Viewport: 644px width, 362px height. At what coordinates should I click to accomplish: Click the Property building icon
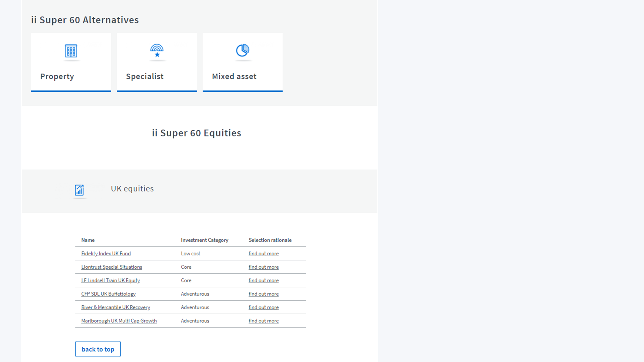[x=71, y=51]
